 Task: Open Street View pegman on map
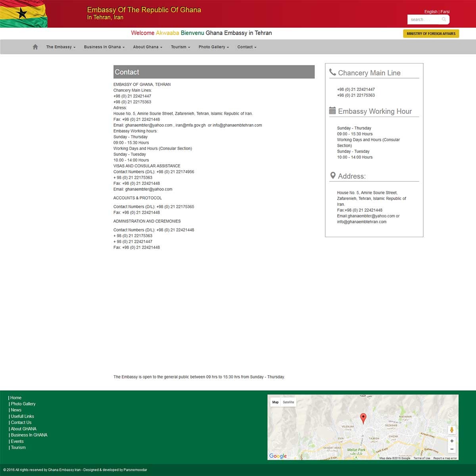point(451,430)
